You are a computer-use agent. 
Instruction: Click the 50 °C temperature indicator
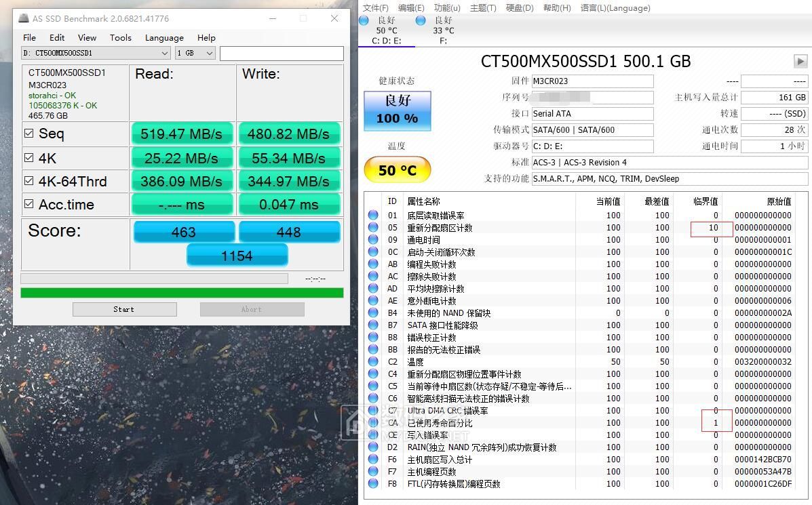coord(398,169)
